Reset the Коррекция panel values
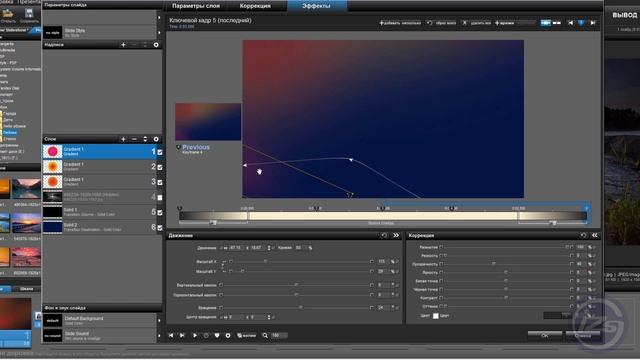 tap(583, 235)
